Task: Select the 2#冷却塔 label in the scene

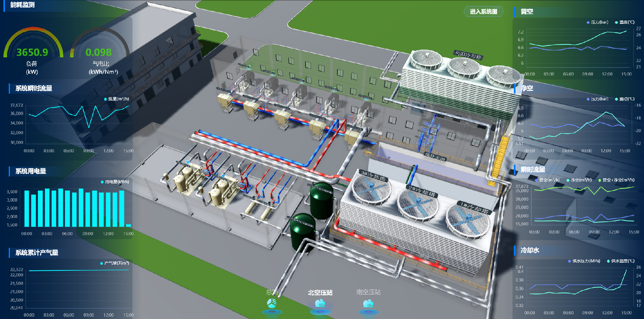Action: click(x=422, y=191)
